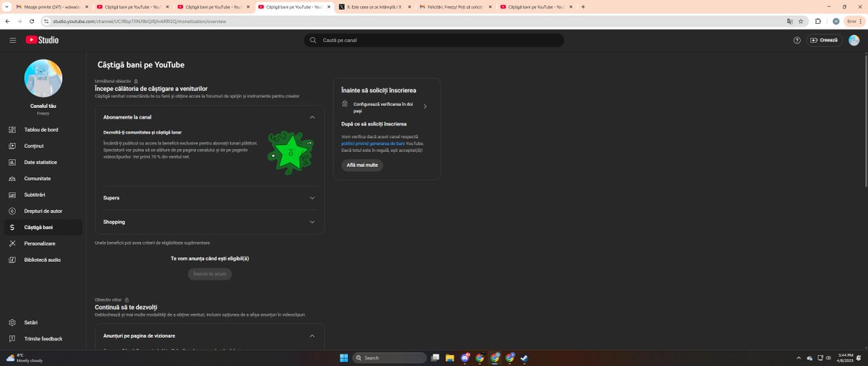The height and width of the screenshot is (366, 868).
Task: Open Conținut in sidebar
Action: pyautogui.click(x=43, y=146)
